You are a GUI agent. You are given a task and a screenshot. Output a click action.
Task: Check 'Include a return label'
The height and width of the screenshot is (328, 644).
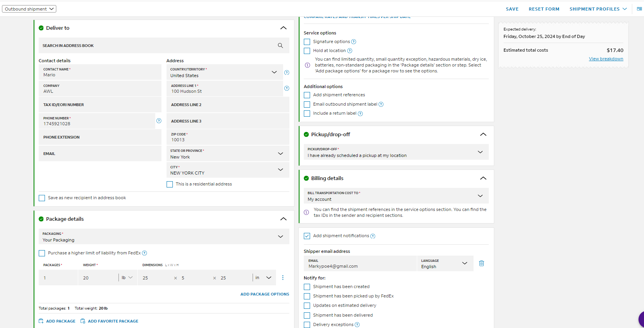pyautogui.click(x=307, y=114)
